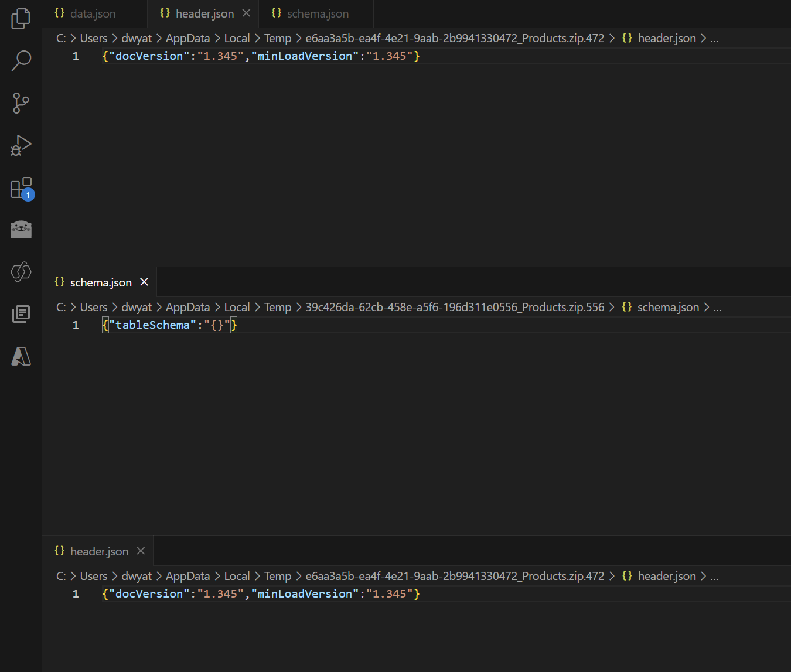Click line number 1 in bottom editor
Viewport: 791px width, 672px height.
76,593
